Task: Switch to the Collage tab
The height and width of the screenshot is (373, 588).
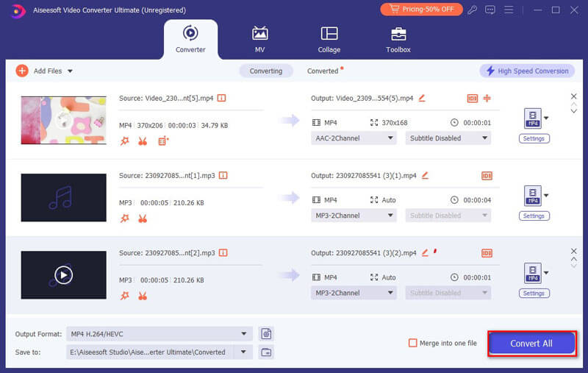Action: (x=329, y=40)
